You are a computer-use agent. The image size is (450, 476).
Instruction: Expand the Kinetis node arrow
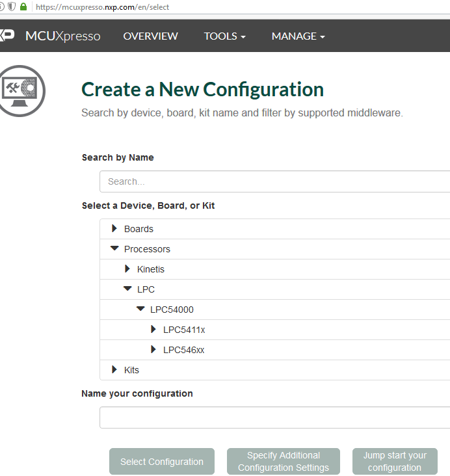pos(127,269)
